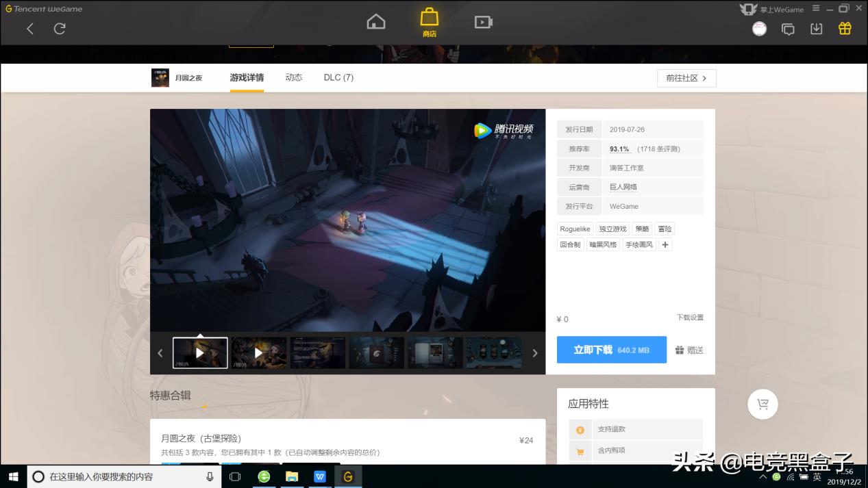Add a tag with the plus button
Viewport: 868px width, 488px height.
pyautogui.click(x=665, y=244)
